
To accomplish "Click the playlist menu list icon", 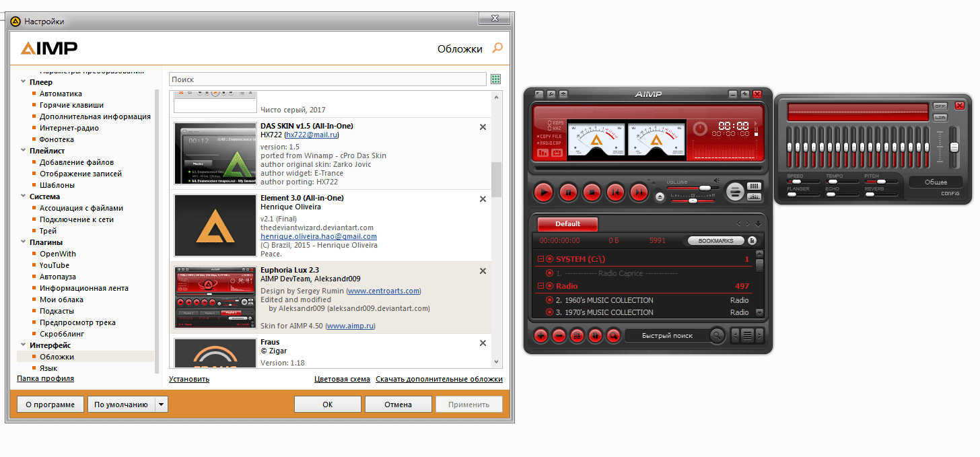I will [747, 335].
